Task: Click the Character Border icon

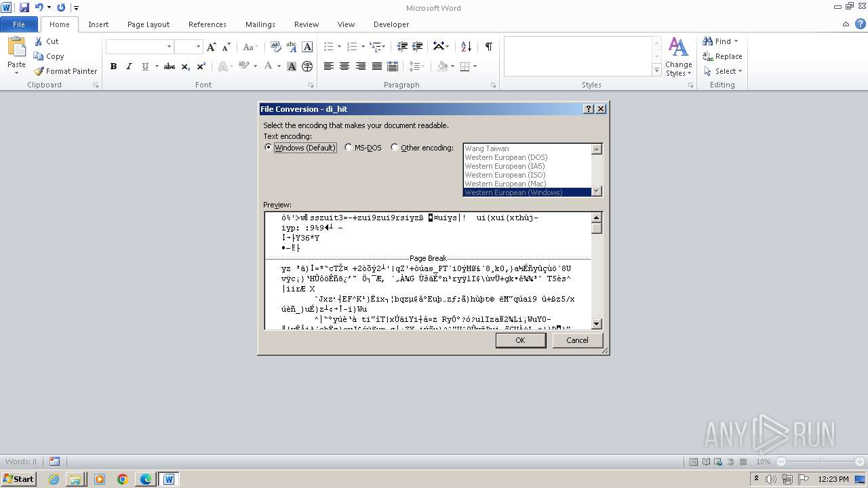Action: coord(307,47)
